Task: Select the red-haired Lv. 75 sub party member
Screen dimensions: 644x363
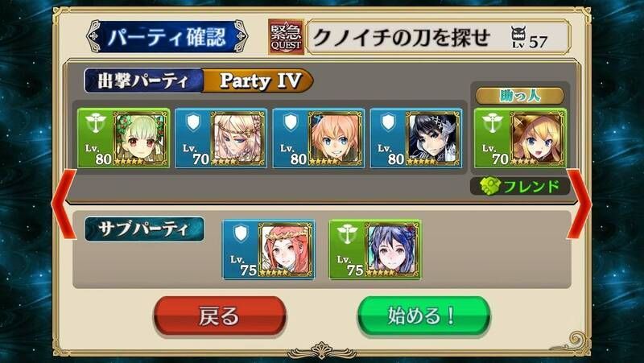Action: (x=269, y=250)
